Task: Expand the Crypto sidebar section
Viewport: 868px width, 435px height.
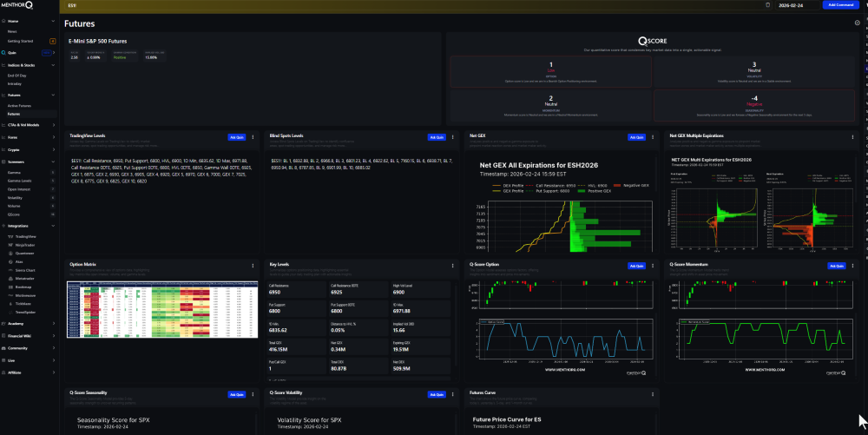Action: pos(54,149)
